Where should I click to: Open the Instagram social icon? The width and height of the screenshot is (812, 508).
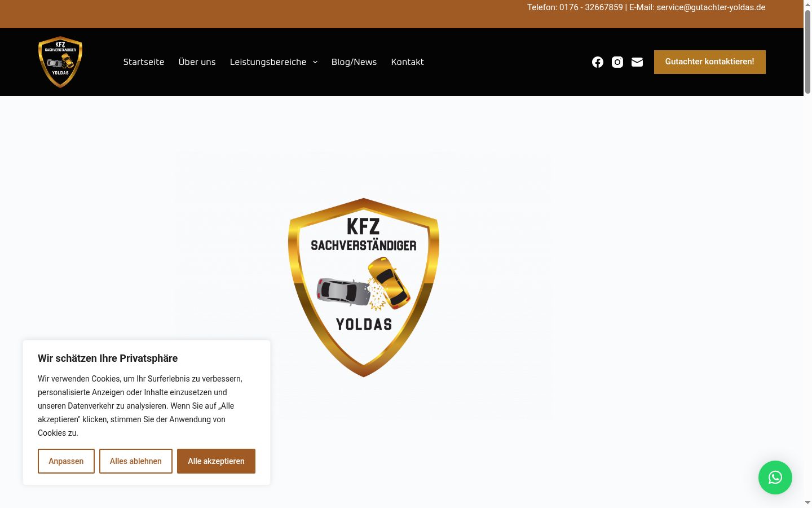tap(617, 62)
